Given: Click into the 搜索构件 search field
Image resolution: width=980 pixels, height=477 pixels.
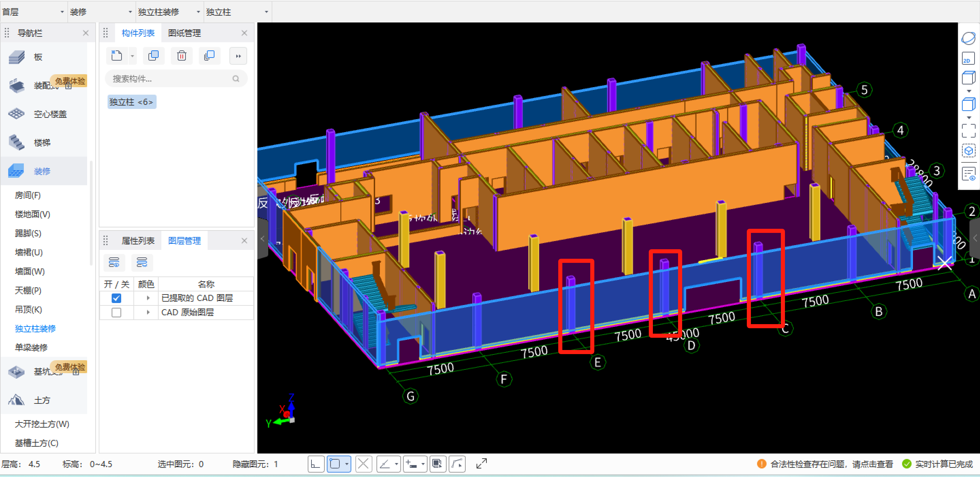Looking at the screenshot, I should click(x=176, y=79).
